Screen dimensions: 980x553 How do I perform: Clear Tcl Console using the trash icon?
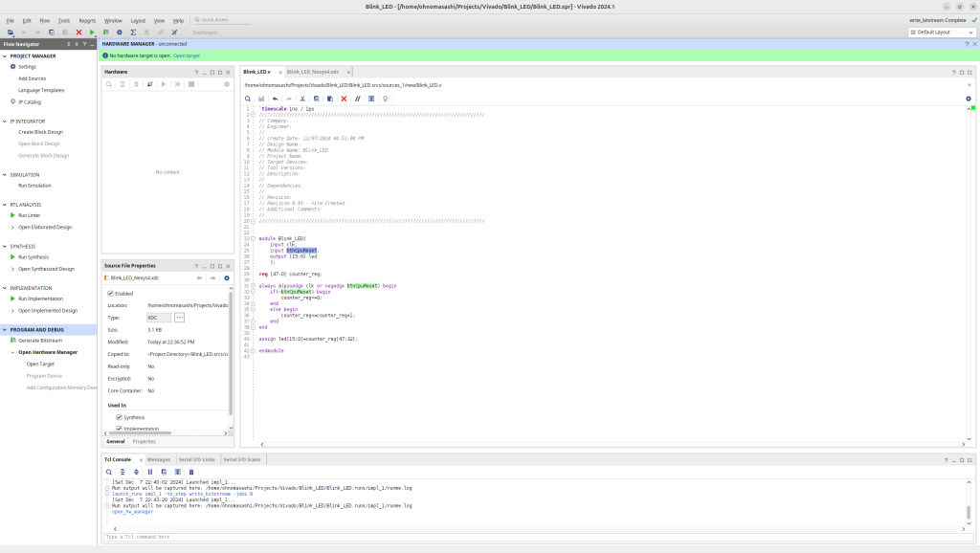point(191,472)
